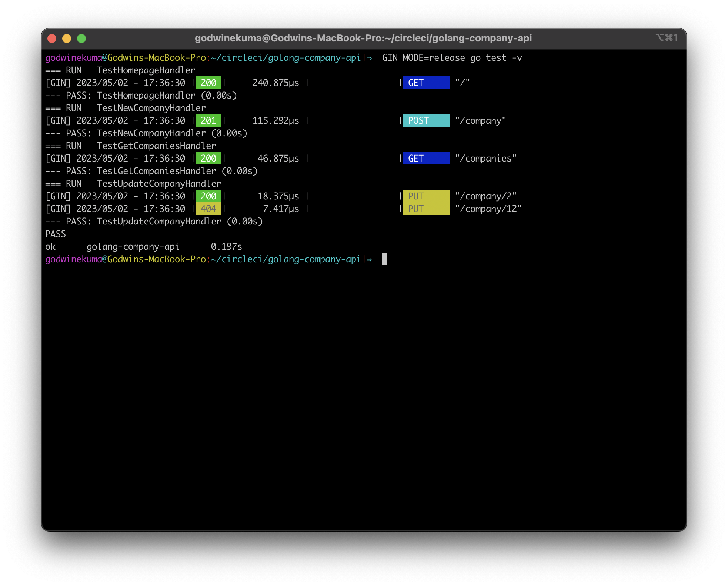Click the blue GET badge for "/companies"
The width and height of the screenshot is (728, 586).
(426, 158)
